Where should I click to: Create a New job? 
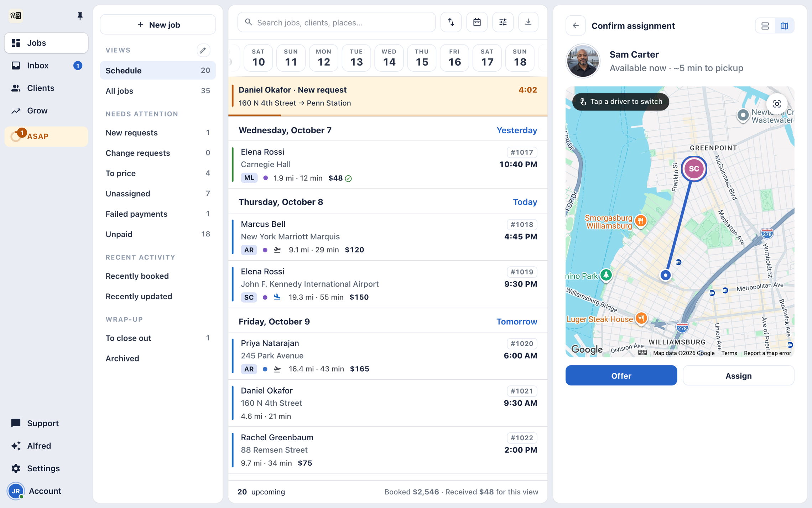click(158, 25)
